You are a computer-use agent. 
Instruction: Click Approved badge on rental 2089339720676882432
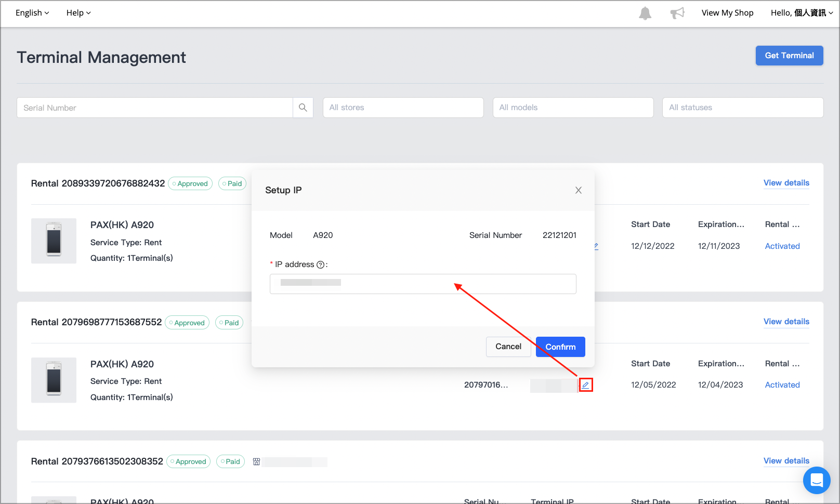(x=190, y=183)
